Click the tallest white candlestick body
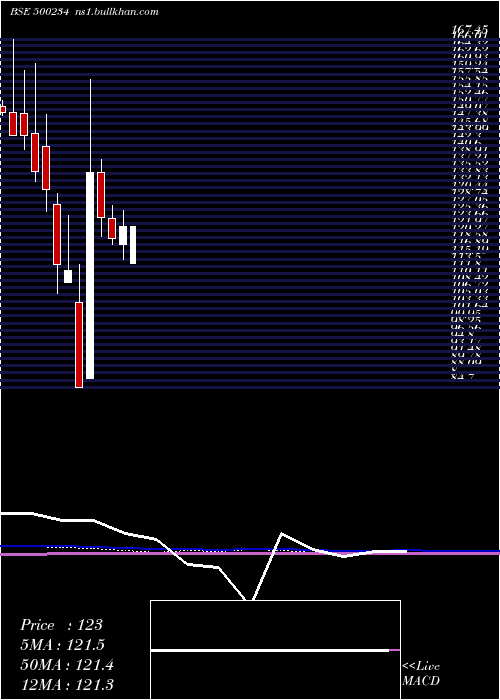Image resolution: width=500 pixels, height=700 pixels. click(x=90, y=275)
